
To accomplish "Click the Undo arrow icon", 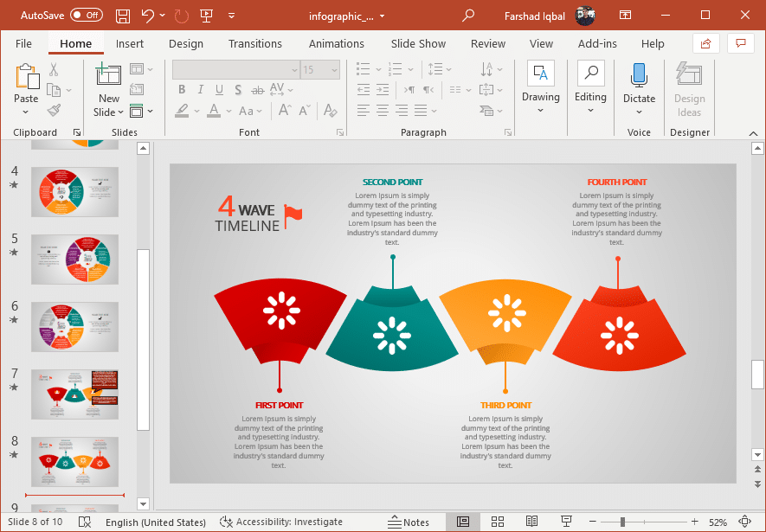I will click(148, 16).
